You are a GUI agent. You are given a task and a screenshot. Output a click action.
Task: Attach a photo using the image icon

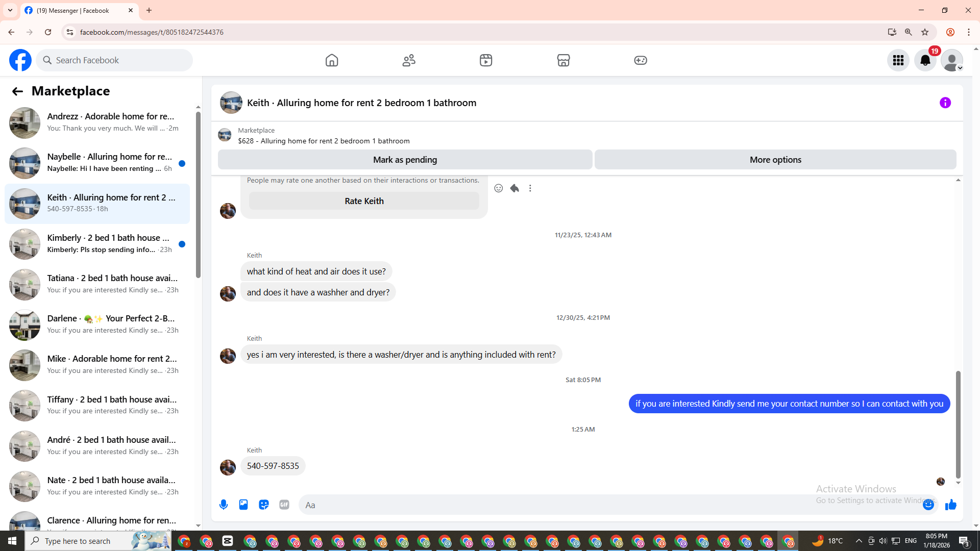pos(243,505)
